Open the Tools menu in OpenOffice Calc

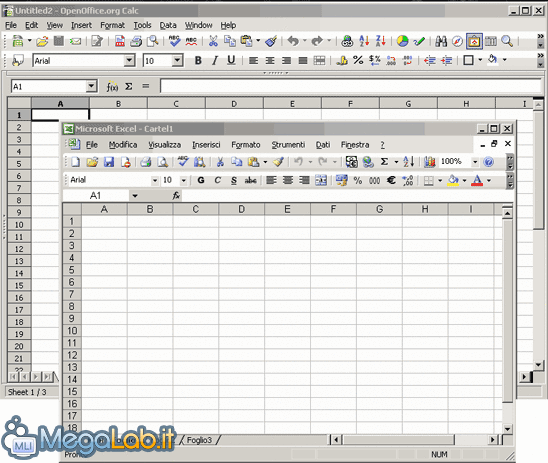pos(142,25)
